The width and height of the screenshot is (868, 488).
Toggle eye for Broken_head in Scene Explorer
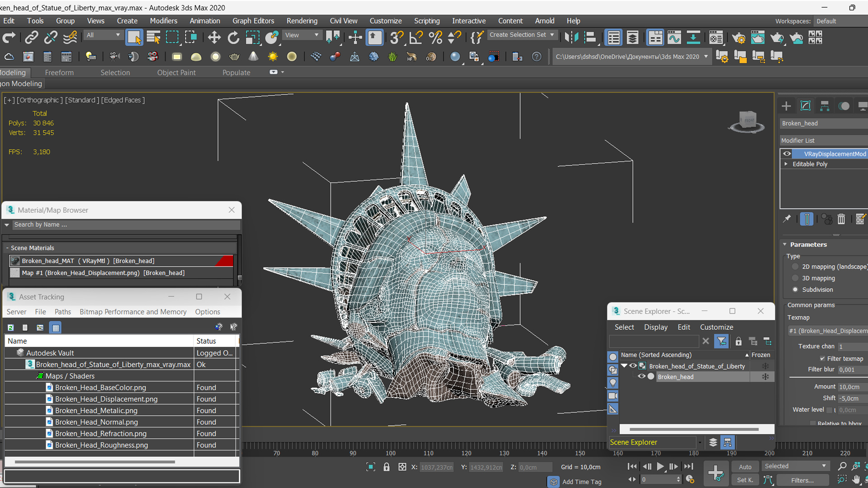coord(642,376)
